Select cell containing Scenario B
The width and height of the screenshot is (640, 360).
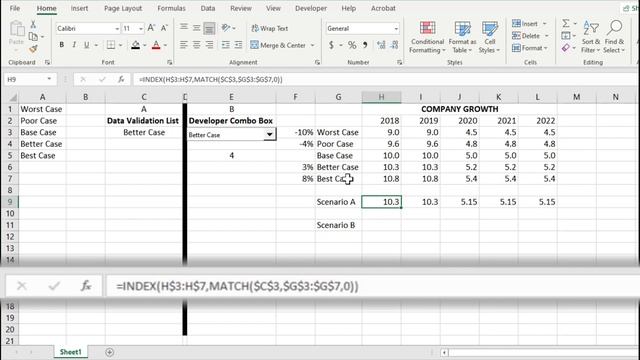click(x=338, y=225)
